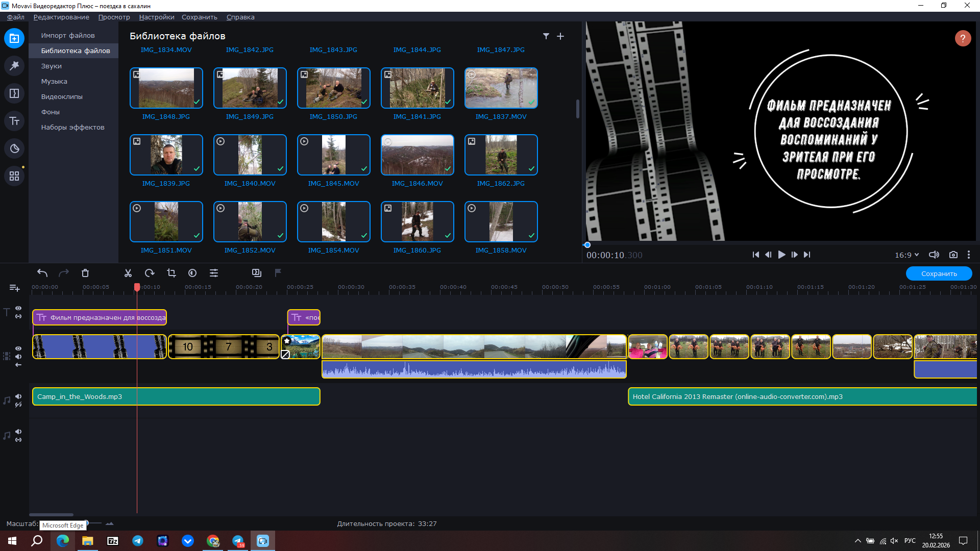Click the color adjustment icon in toolbar
The height and width of the screenshot is (551, 980).
click(192, 273)
